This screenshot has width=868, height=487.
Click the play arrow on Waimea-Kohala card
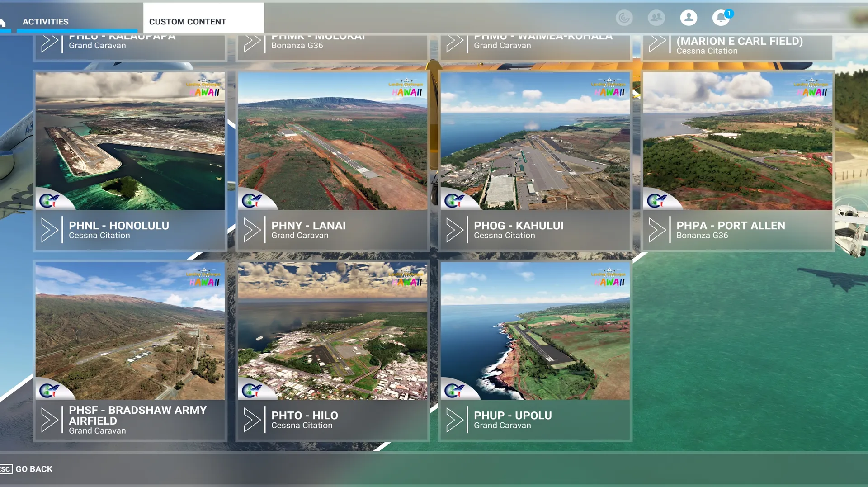455,43
